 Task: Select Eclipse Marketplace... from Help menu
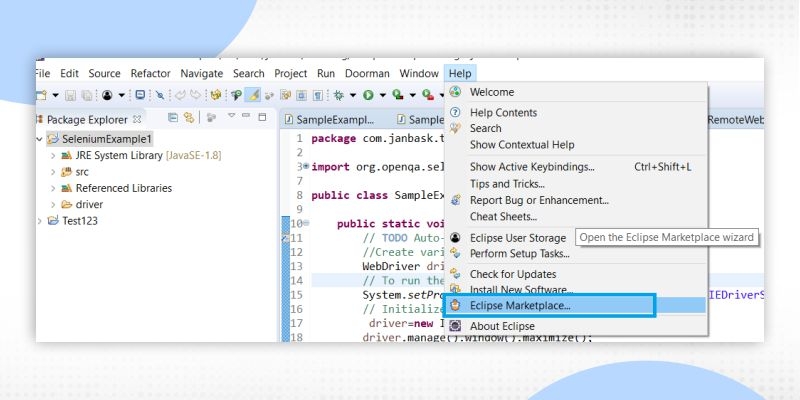point(520,305)
